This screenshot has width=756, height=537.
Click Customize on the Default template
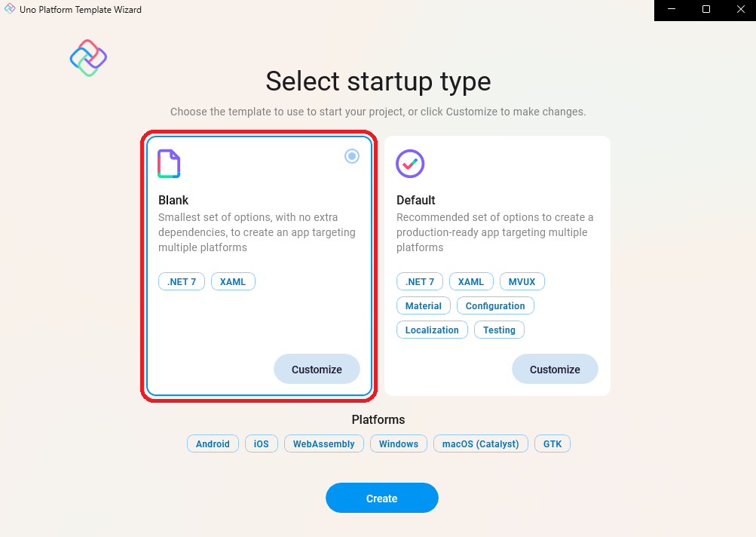(555, 369)
